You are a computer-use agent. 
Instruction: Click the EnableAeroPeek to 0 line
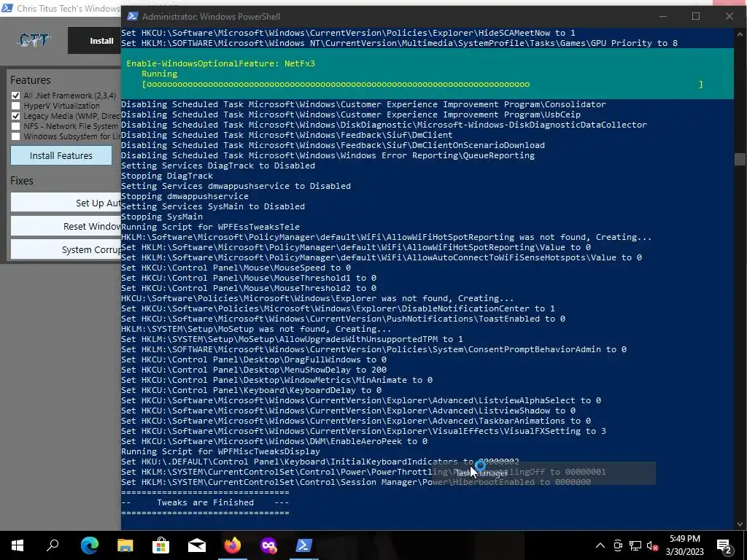[x=274, y=441]
